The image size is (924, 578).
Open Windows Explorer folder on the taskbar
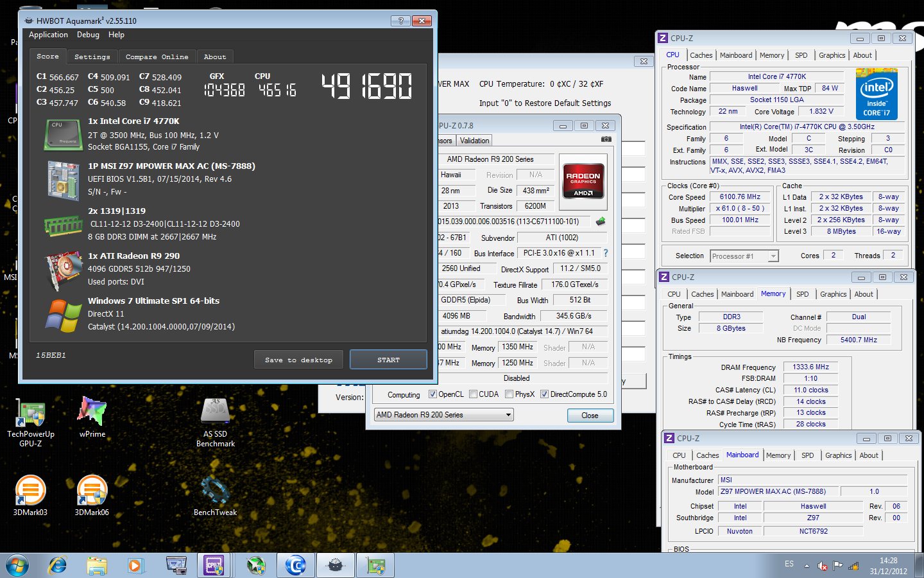(x=97, y=566)
